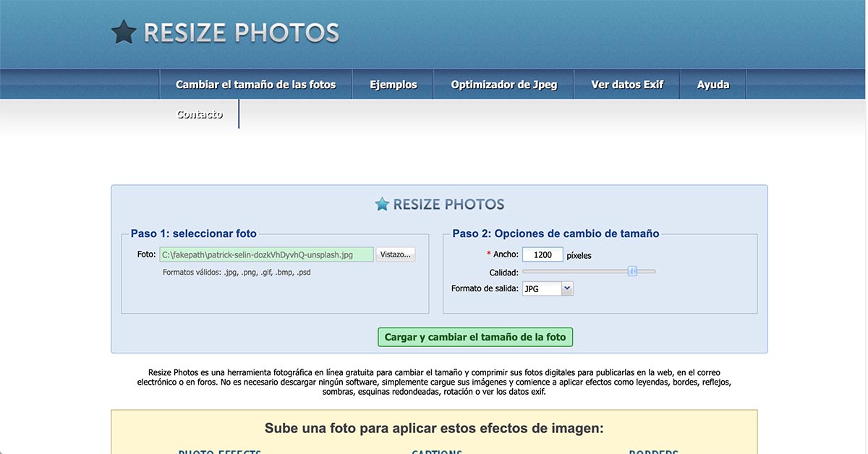Viewport: 868px width, 454px height.
Task: Go to the Contacto page
Action: click(200, 114)
